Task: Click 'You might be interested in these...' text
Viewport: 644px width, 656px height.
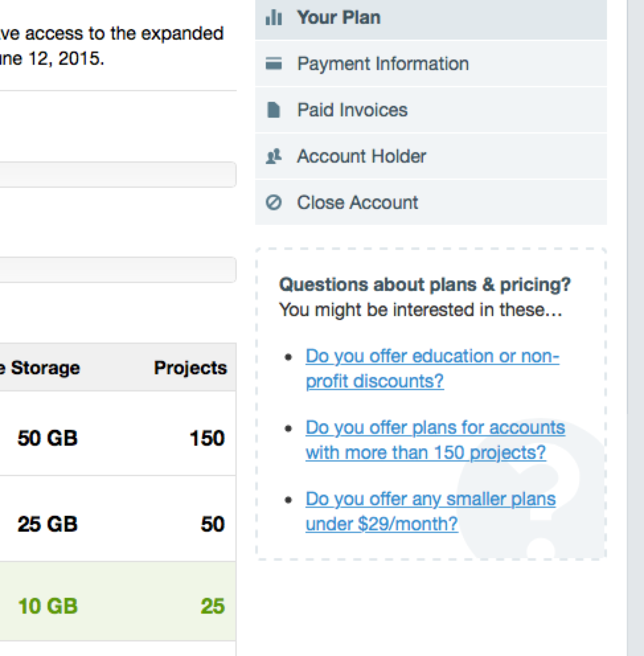Action: 421,310
